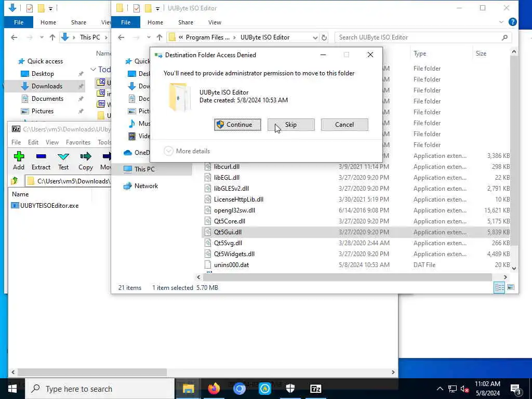Click the Qt5Gui.dll file icon
Screen dimensions: 532x399
(x=208, y=232)
